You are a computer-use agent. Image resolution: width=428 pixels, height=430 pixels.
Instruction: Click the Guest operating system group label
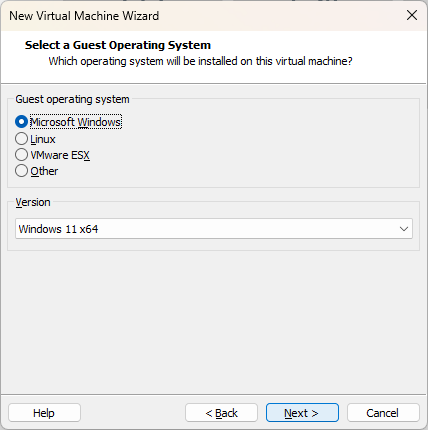click(x=72, y=99)
